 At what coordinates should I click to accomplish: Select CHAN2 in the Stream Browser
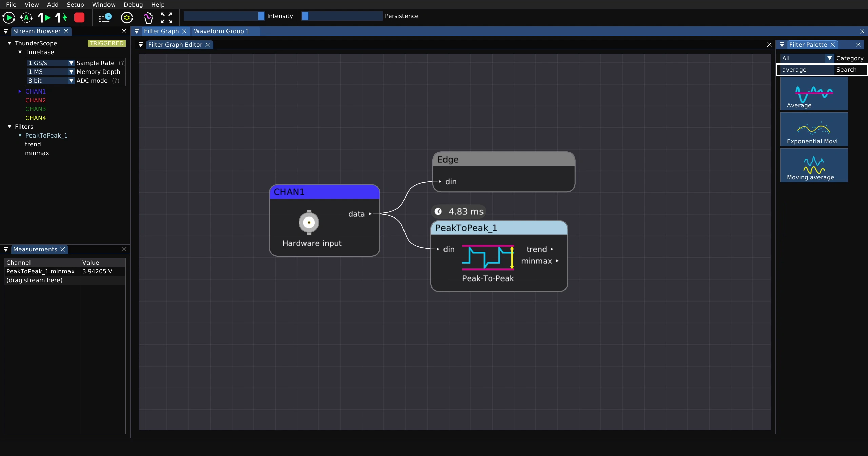pos(36,100)
